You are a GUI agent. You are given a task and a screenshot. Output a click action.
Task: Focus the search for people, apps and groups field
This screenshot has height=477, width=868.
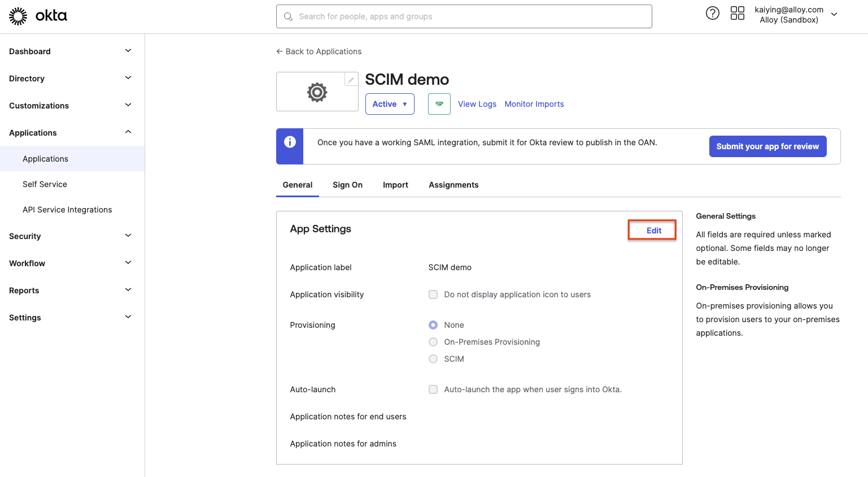[x=464, y=16]
